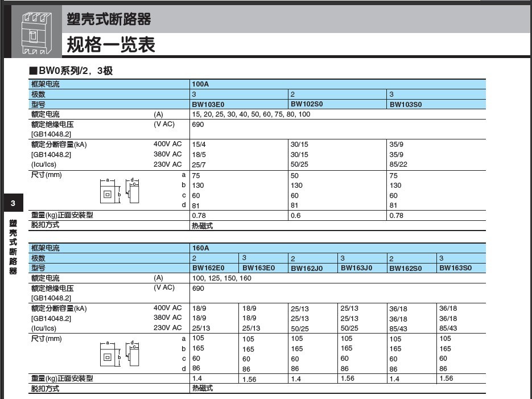Click the 塑壳式断路器 heading in the grey banner
Image resolution: width=532 pixels, height=399 pixels.
tap(109, 19)
